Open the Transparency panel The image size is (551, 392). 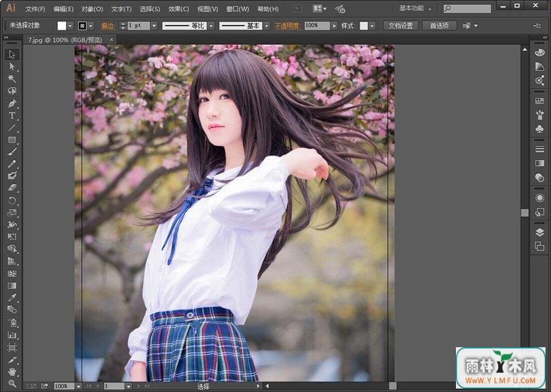539,177
